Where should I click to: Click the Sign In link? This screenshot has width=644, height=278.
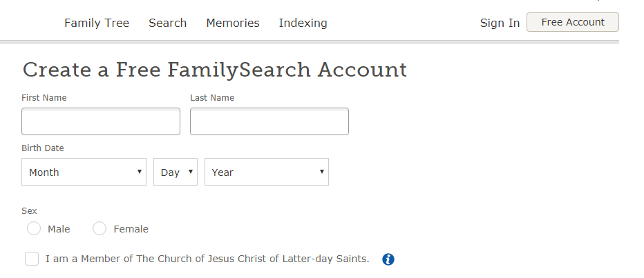click(500, 23)
